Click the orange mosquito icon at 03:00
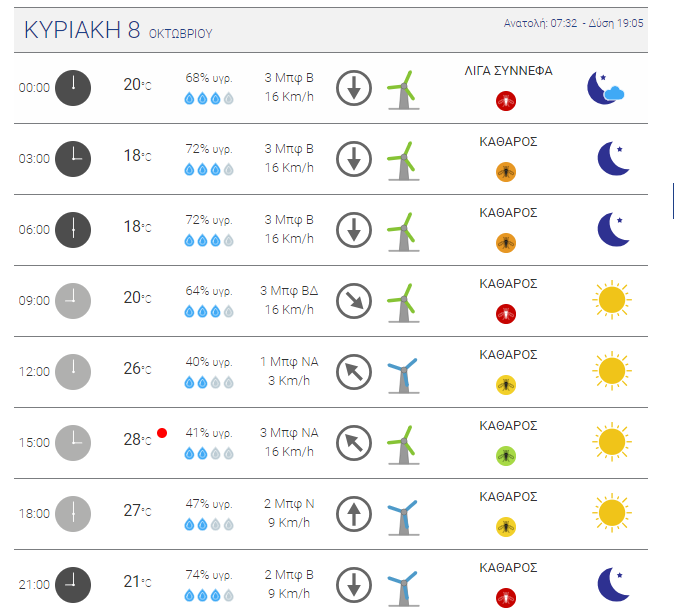The image size is (674, 612). [x=507, y=171]
